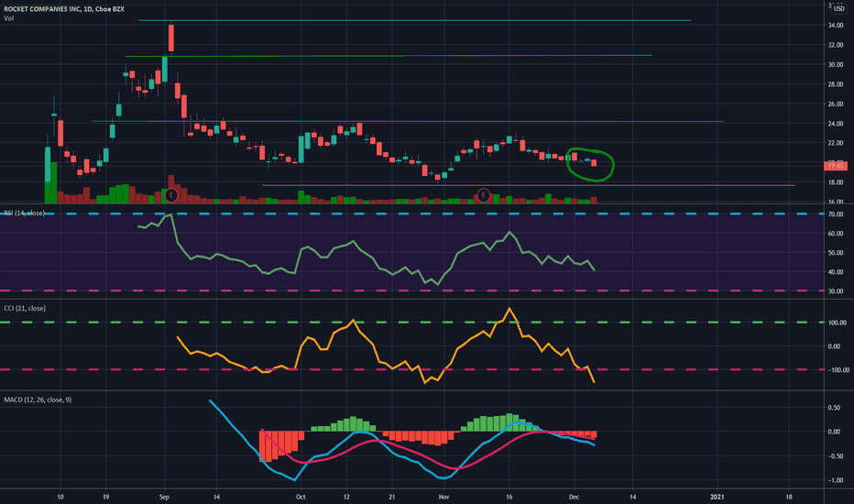Click the 2021 label on time axis
Image resolution: width=854 pixels, height=504 pixels.
[717, 497]
